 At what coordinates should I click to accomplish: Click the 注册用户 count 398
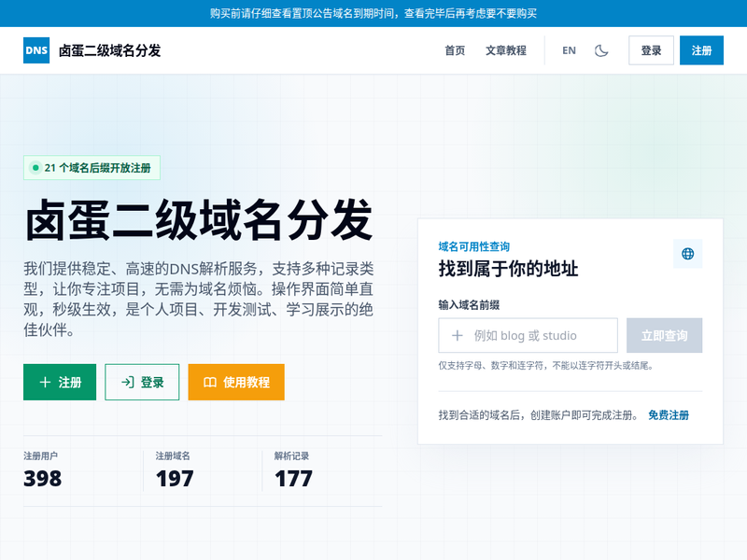click(42, 479)
